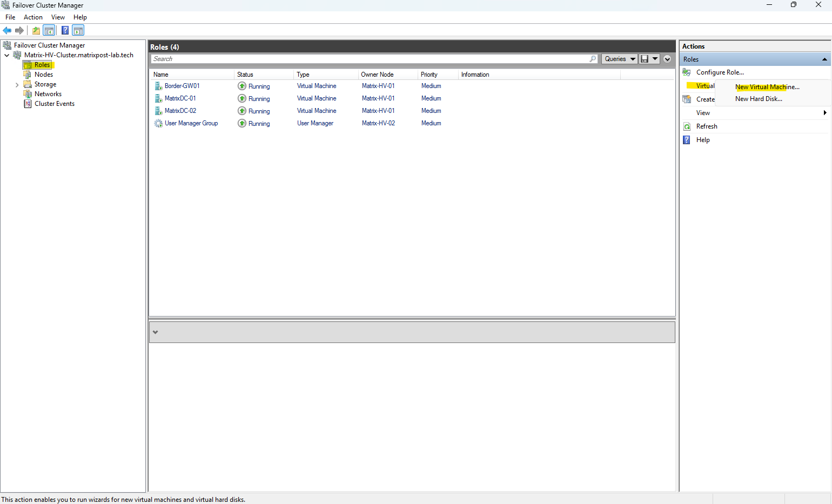
Task: Click the Information column header
Action: coord(539,75)
